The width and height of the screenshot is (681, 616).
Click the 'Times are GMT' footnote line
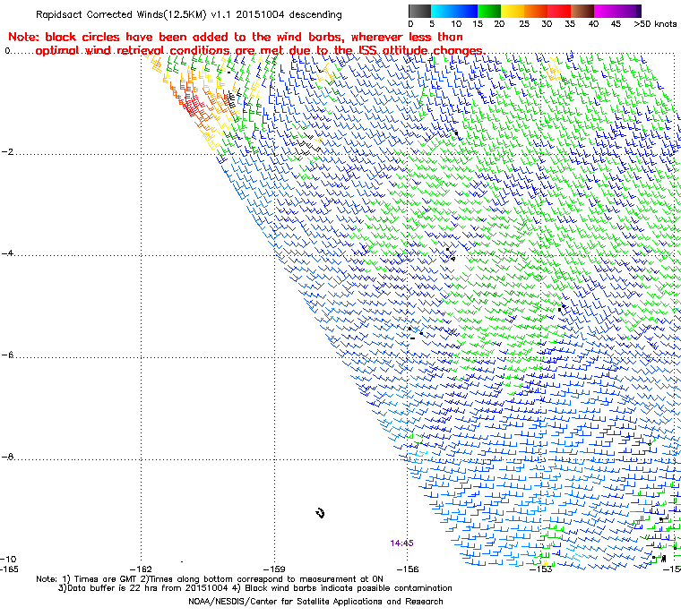(210, 579)
